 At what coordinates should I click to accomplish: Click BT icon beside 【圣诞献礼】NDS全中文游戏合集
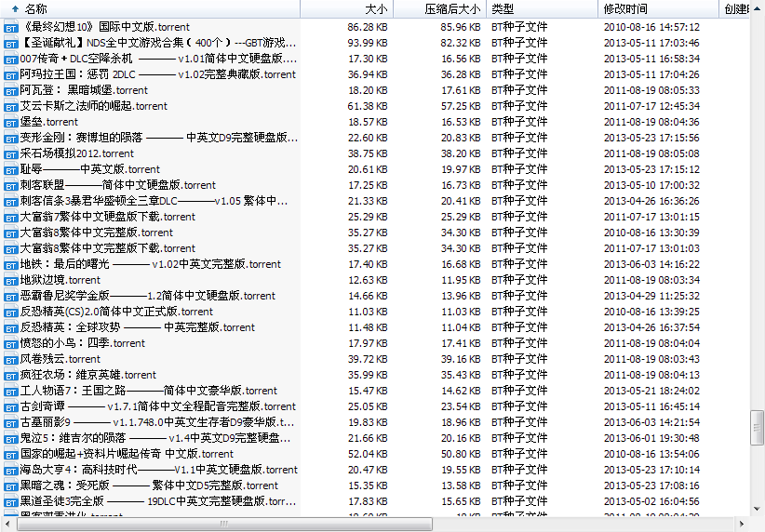click(11, 44)
